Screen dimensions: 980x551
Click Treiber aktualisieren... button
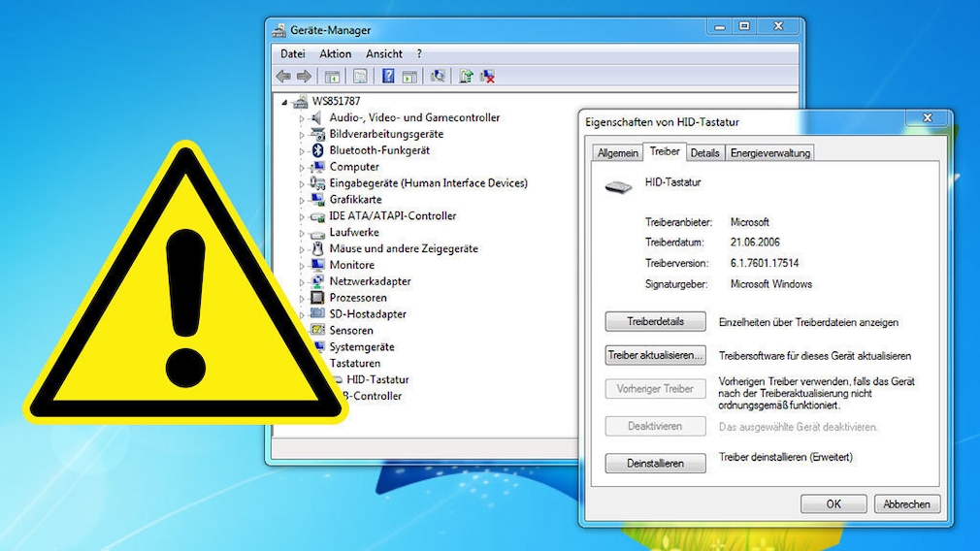pyautogui.click(x=656, y=355)
